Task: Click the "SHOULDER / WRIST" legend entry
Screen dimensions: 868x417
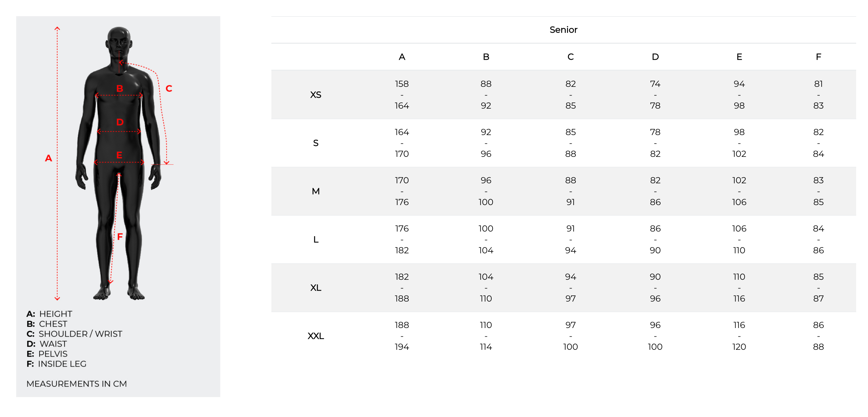Action: coord(80,334)
